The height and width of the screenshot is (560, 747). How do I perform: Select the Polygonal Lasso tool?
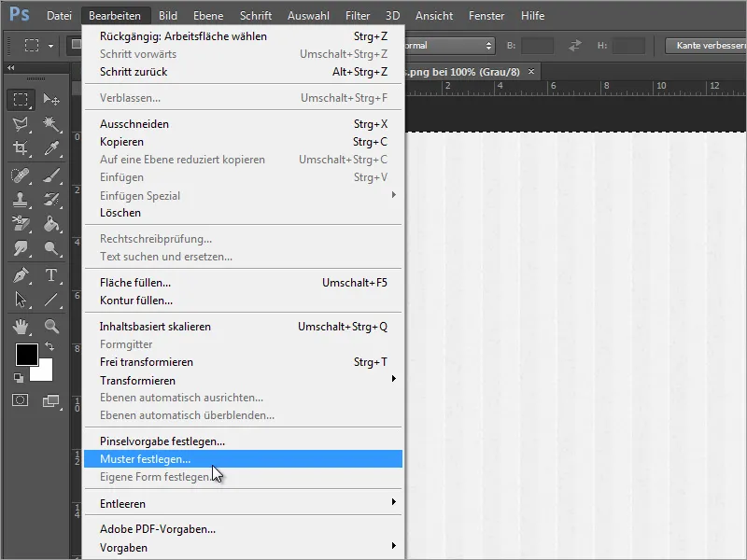pos(21,124)
